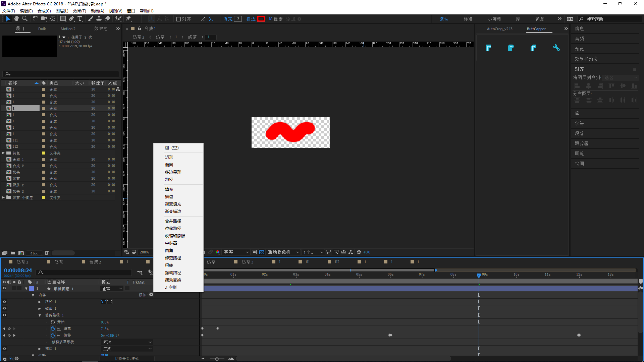Select the Pen tool

[x=71, y=19]
